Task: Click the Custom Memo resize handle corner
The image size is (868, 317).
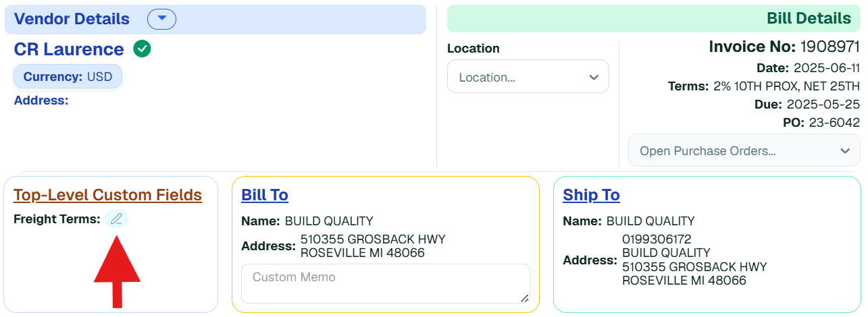Action: click(525, 298)
